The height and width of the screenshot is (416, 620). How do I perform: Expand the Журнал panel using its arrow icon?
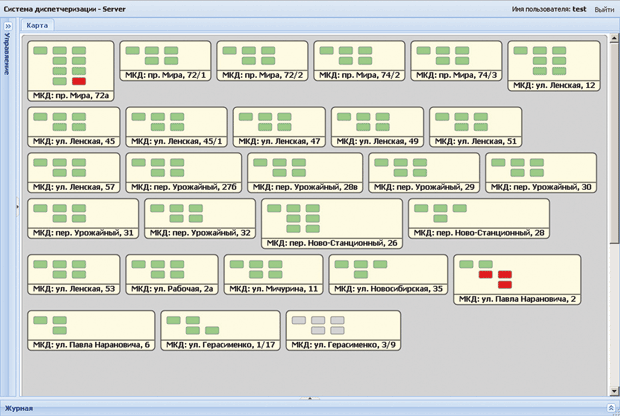(611, 408)
